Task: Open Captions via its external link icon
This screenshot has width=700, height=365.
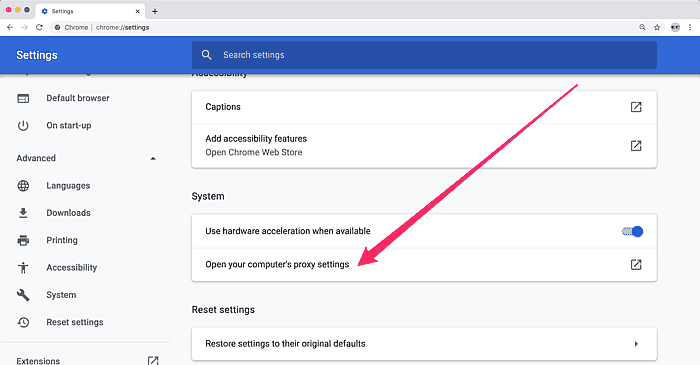Action: coord(636,107)
